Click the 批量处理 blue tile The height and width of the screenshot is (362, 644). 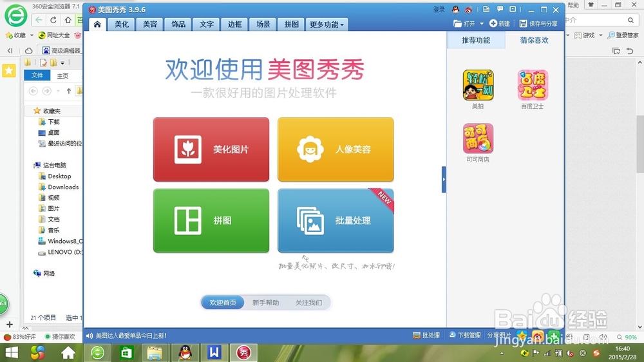(336, 221)
